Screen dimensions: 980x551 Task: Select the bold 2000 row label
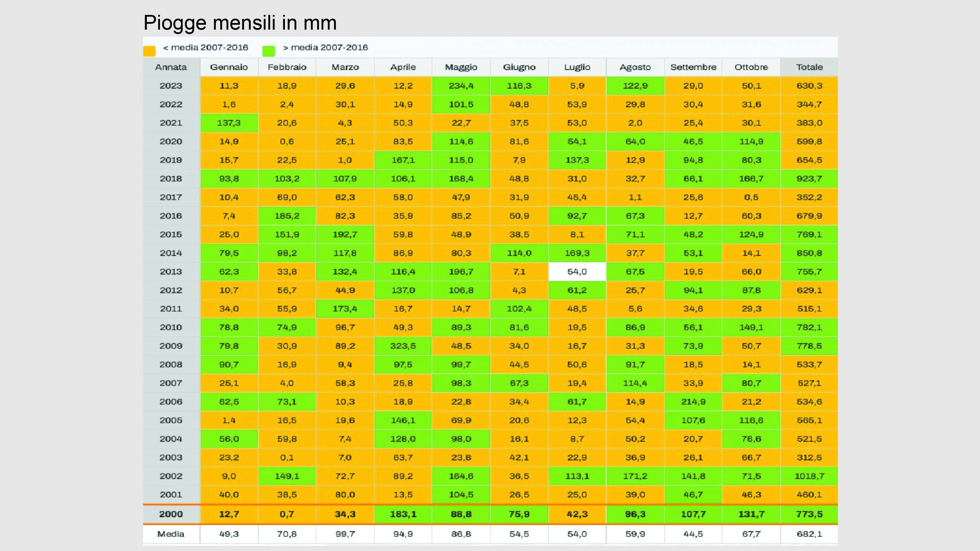coord(171,514)
